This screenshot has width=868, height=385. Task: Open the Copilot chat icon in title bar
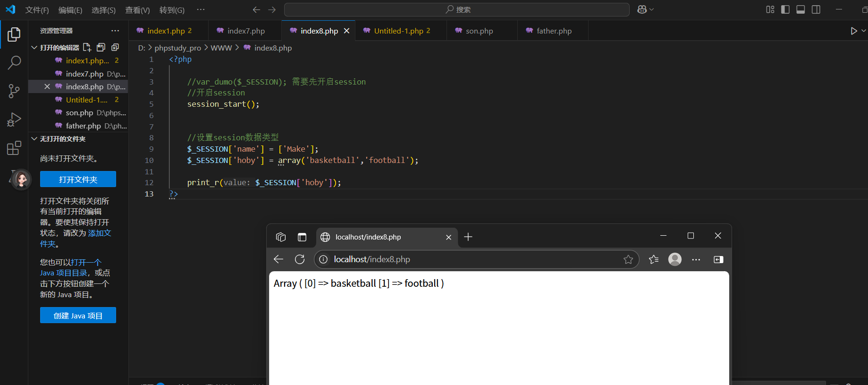[x=642, y=9]
